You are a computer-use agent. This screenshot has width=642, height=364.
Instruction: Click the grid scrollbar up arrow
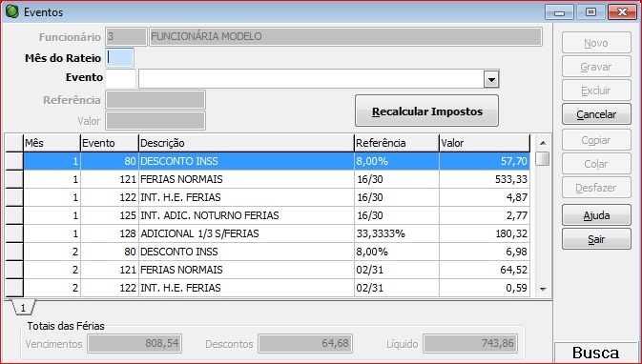coord(543,143)
